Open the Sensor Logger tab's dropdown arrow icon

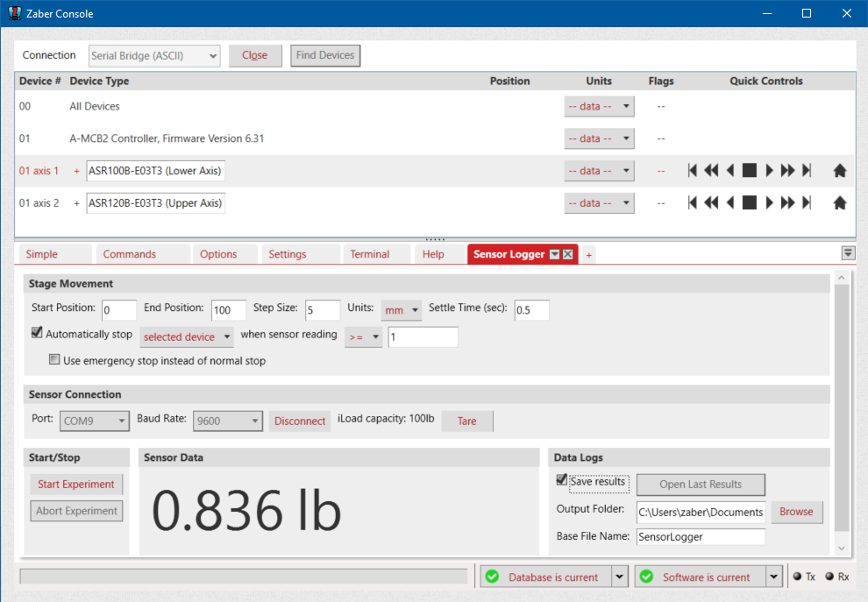[555, 254]
